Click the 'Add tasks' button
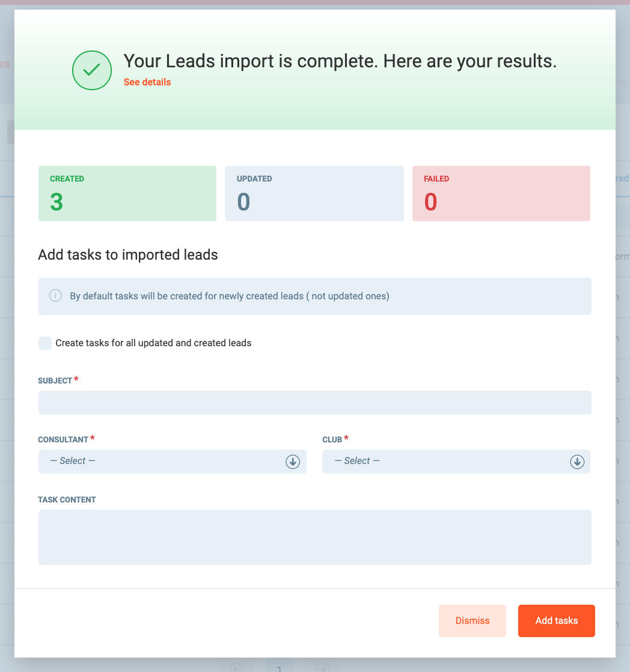Screen dimensions: 630x672 coord(556,620)
